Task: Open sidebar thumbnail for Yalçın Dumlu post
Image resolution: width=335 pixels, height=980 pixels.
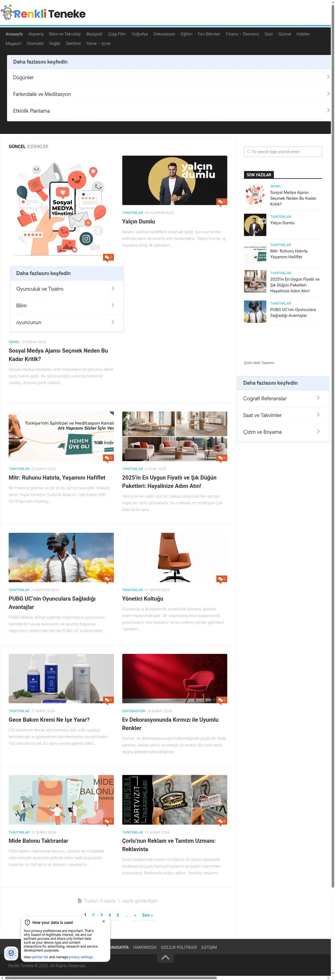Action: pos(255,225)
